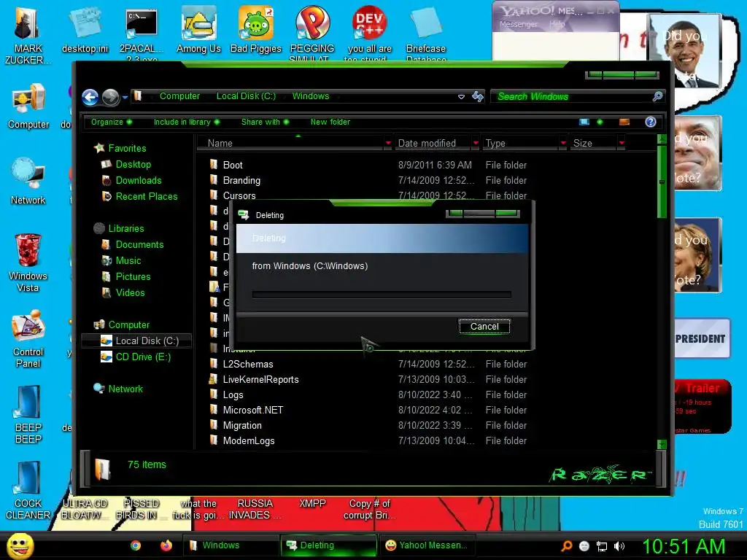
Task: Switch to Yahoo! Messenger taskbar button
Action: point(427,545)
